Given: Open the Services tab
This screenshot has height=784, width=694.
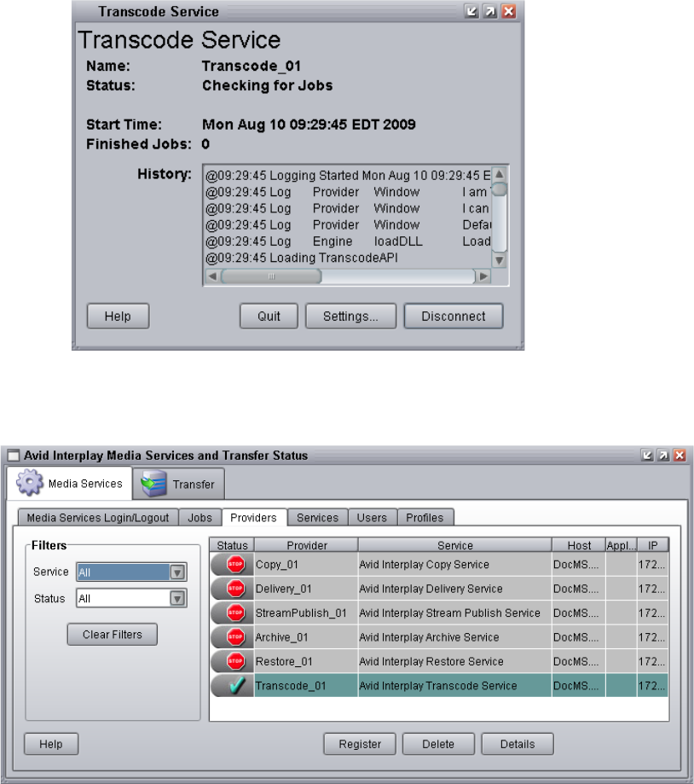Looking at the screenshot, I should (x=318, y=518).
